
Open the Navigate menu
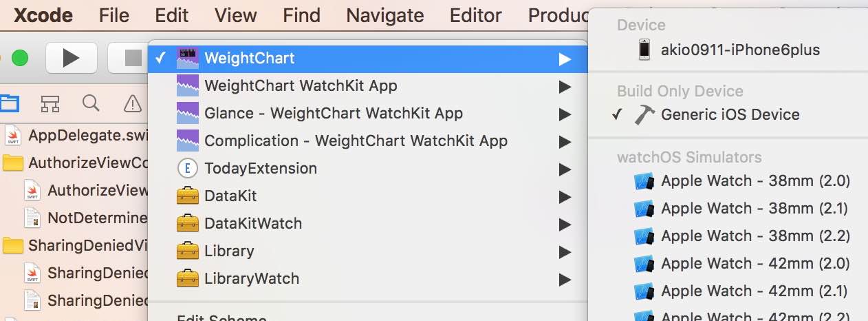pyautogui.click(x=385, y=15)
